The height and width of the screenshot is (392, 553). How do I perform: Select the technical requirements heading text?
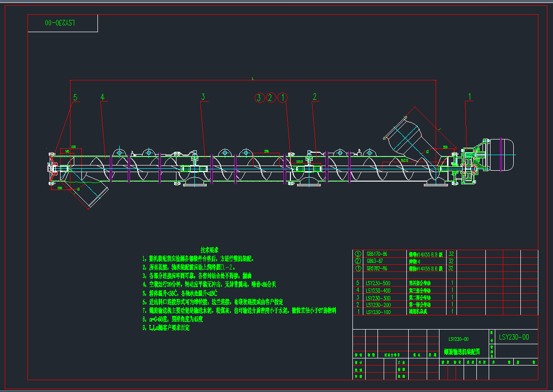pyautogui.click(x=209, y=249)
